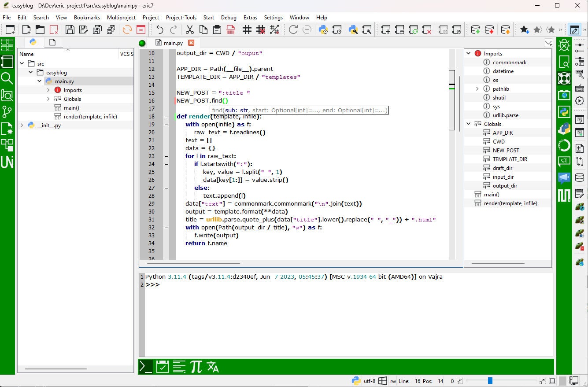The width and height of the screenshot is (588, 387).
Task: Click the orange restart/reload icon
Action: (x=127, y=30)
